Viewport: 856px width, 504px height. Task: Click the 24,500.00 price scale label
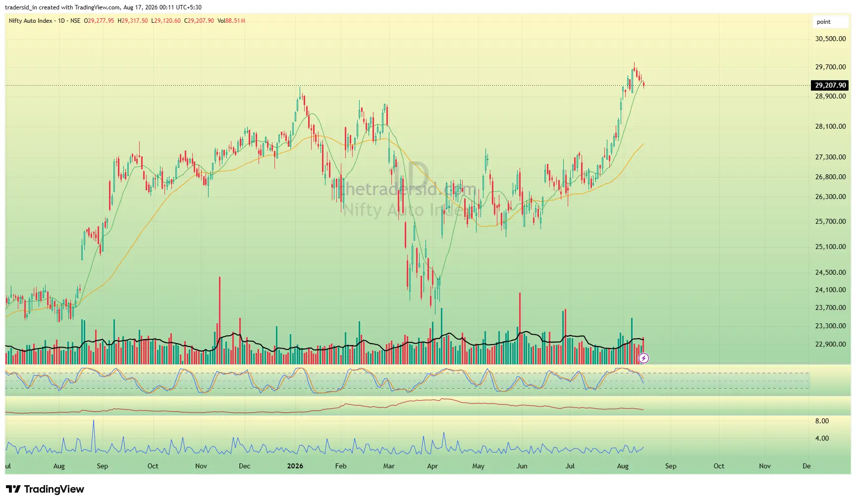tap(831, 272)
